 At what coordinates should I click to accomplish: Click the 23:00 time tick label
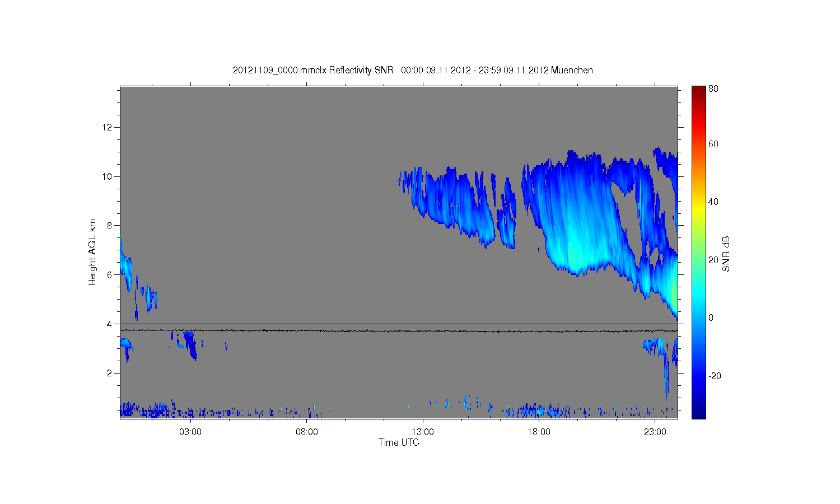click(655, 432)
